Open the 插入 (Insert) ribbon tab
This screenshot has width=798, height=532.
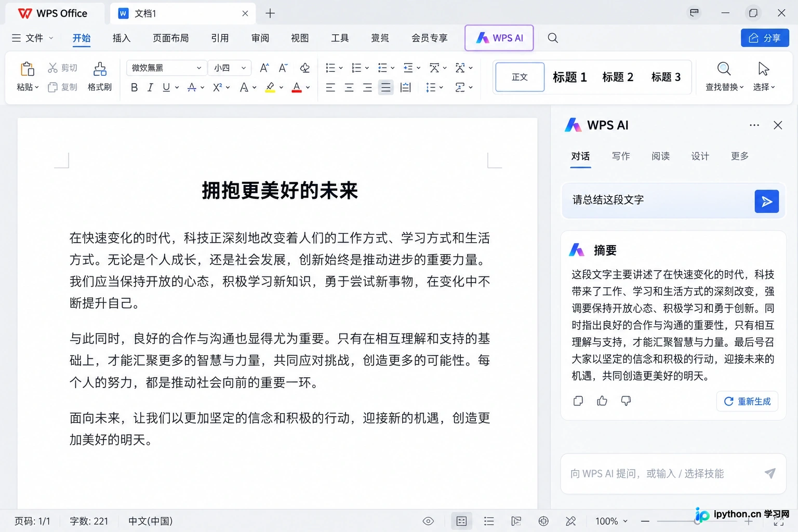tap(122, 38)
